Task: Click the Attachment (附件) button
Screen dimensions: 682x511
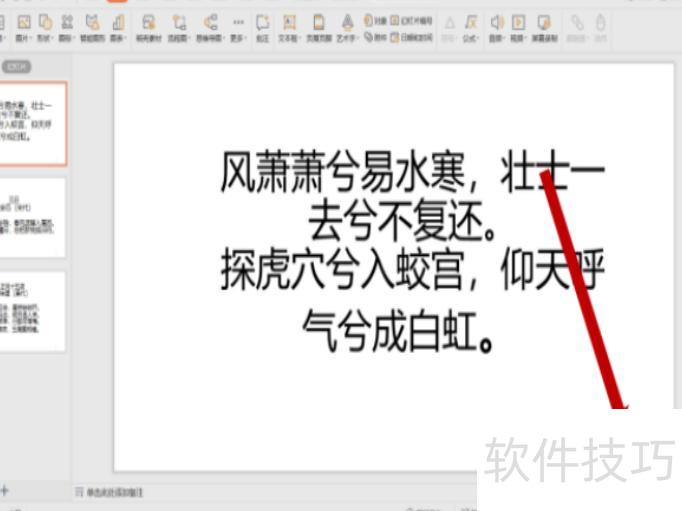Action: point(375,37)
